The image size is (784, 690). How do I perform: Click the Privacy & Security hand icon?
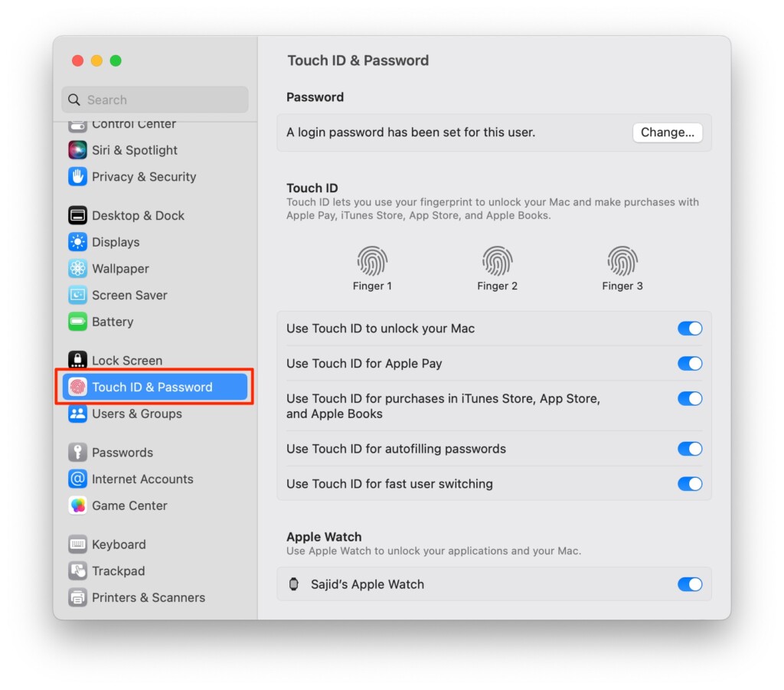tap(77, 176)
